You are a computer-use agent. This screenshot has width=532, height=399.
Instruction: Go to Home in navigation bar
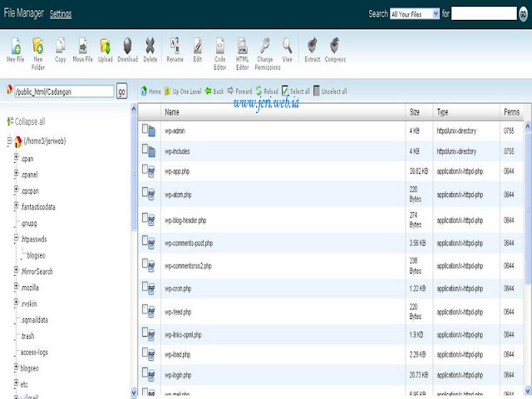150,91
